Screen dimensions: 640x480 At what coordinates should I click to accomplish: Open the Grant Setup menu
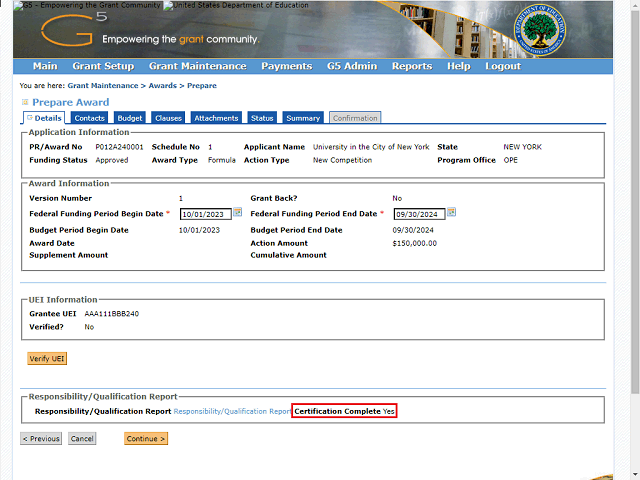point(103,66)
